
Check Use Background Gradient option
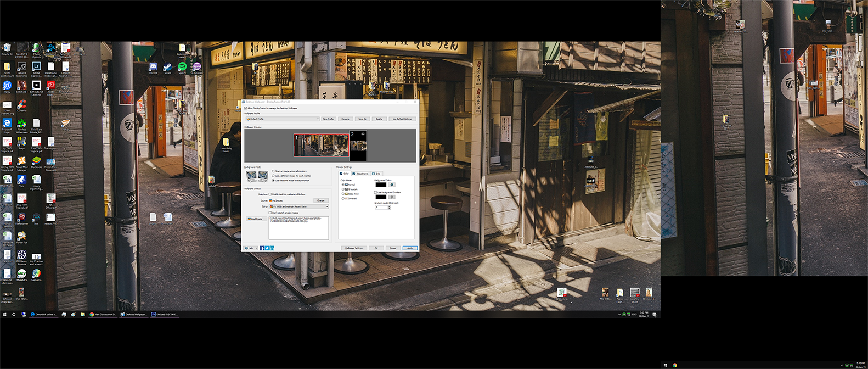[x=375, y=192]
